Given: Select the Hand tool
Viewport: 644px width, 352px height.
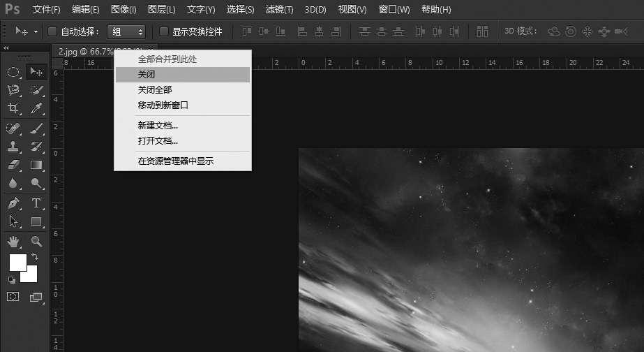Looking at the screenshot, I should [x=13, y=242].
